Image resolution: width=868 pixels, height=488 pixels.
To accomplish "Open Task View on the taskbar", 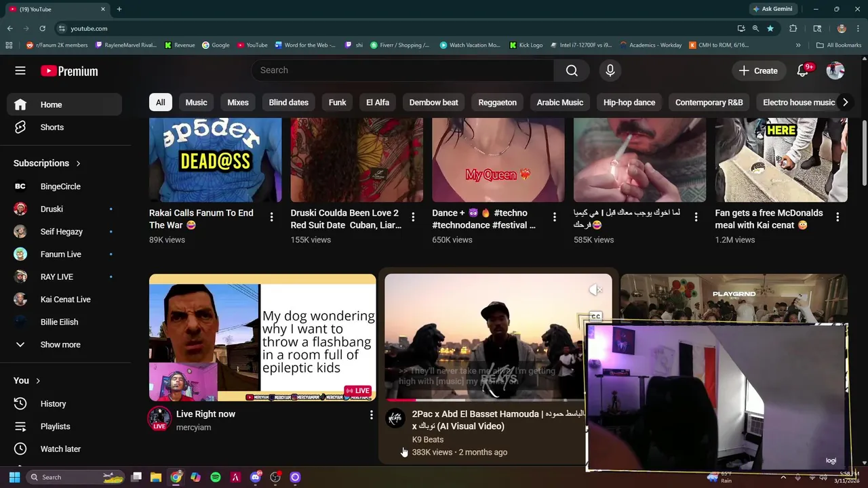I will tap(136, 477).
